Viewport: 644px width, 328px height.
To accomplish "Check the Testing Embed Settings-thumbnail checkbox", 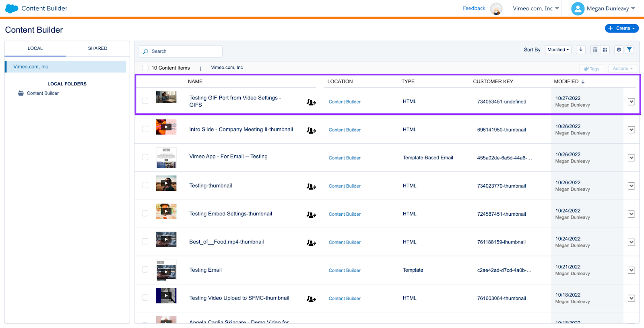I will (145, 213).
